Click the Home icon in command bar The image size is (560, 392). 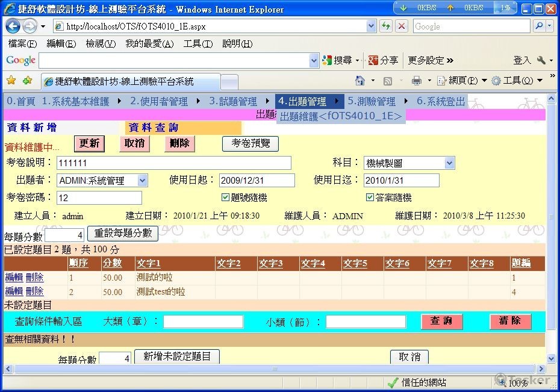click(360, 81)
